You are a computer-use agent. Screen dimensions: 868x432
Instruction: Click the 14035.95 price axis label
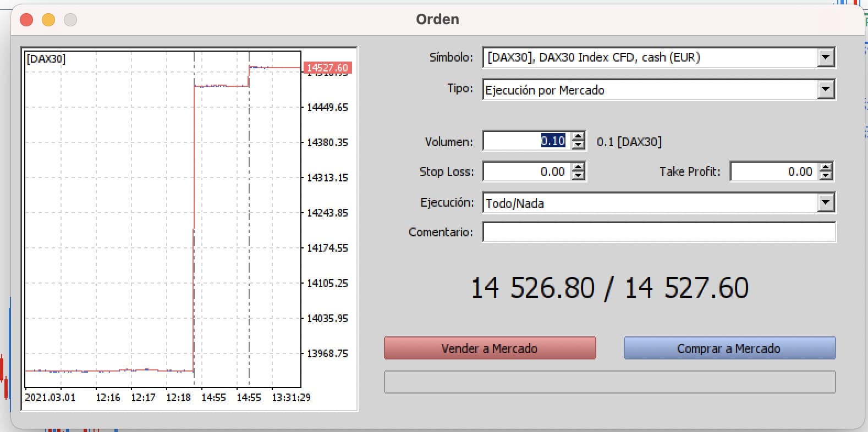pyautogui.click(x=327, y=318)
